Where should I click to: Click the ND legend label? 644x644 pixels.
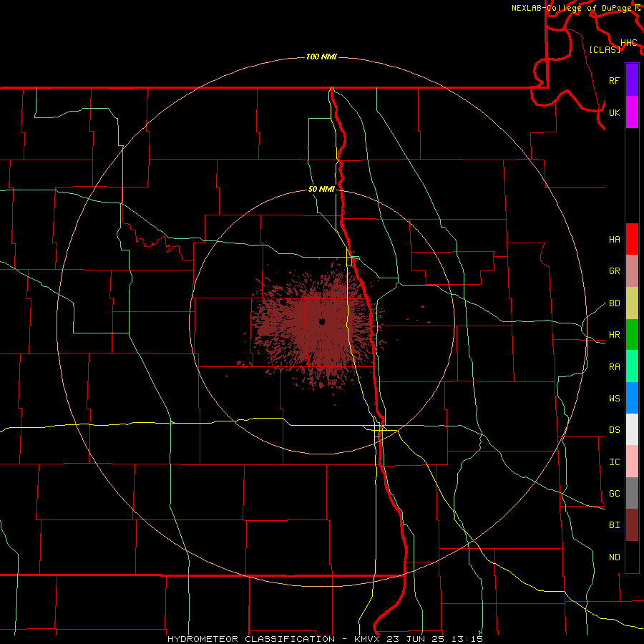tap(614, 557)
